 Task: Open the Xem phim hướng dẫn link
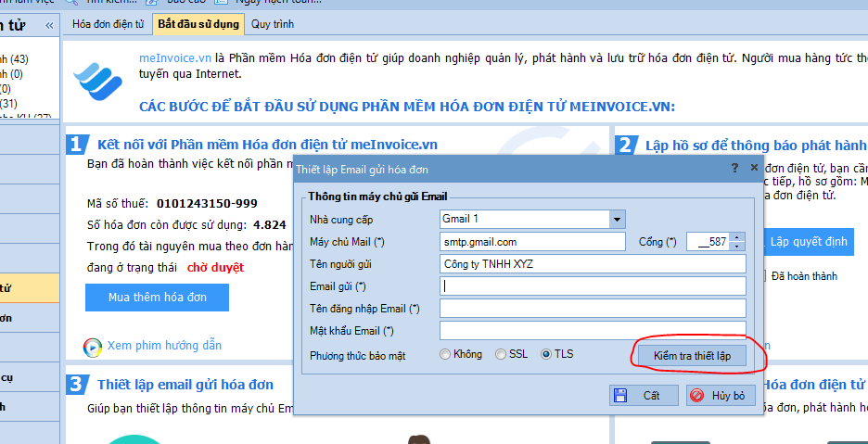click(164, 346)
